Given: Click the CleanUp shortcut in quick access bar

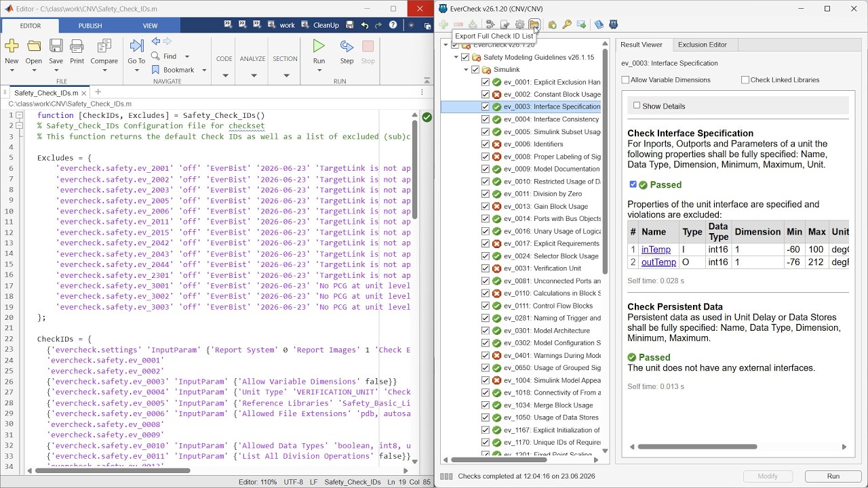Looking at the screenshot, I should [x=319, y=25].
